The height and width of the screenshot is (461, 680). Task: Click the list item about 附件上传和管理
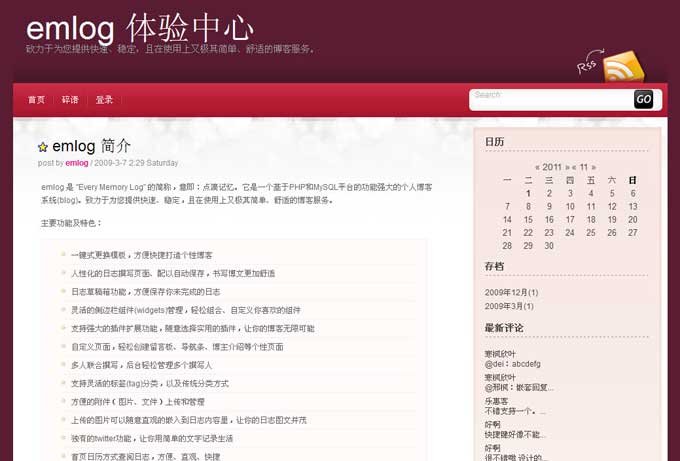(x=138, y=402)
